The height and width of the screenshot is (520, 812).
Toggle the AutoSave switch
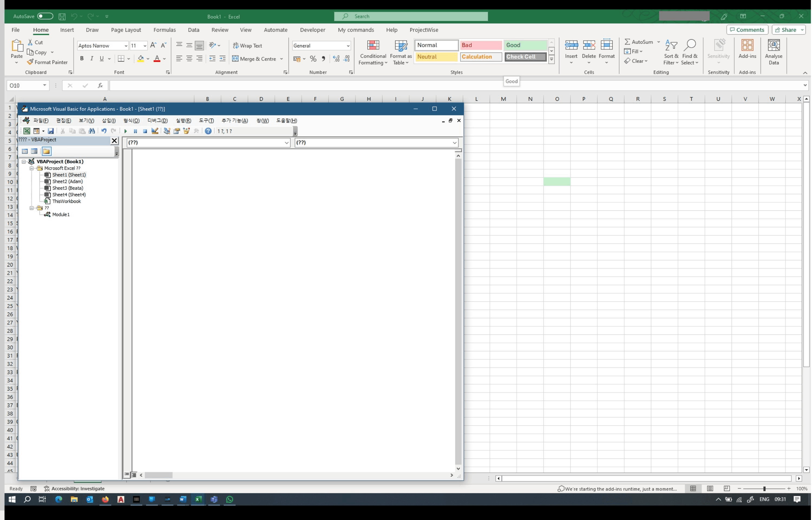[x=45, y=16]
